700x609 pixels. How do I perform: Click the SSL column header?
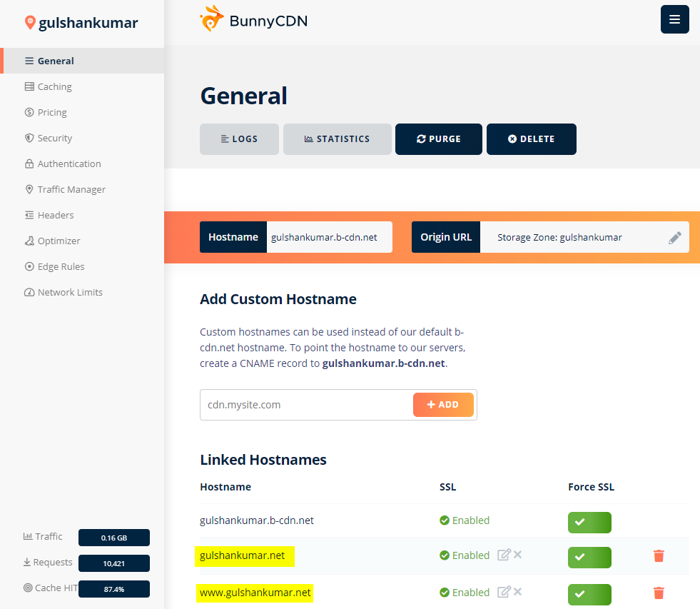point(448,487)
